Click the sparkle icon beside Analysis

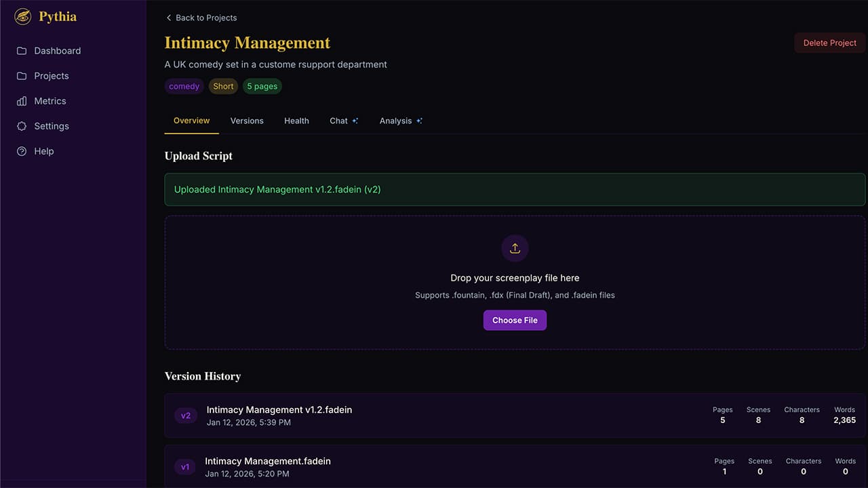click(419, 121)
